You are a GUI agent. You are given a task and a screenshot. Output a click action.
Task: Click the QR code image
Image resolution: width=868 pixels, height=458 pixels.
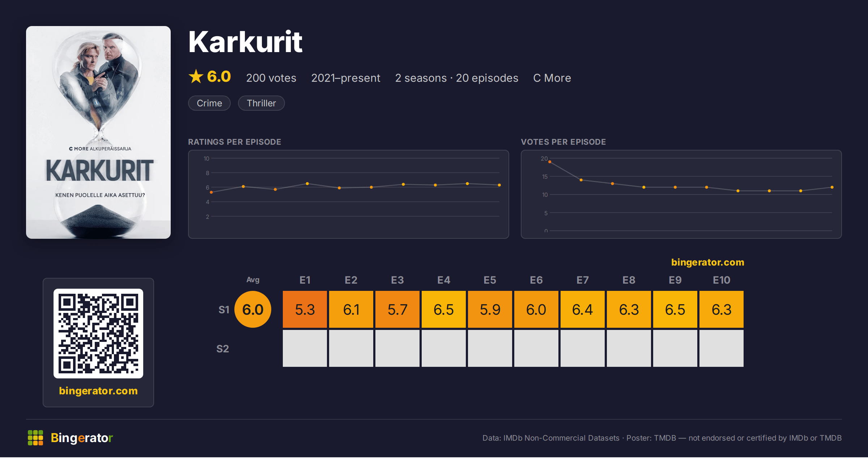pyautogui.click(x=98, y=334)
